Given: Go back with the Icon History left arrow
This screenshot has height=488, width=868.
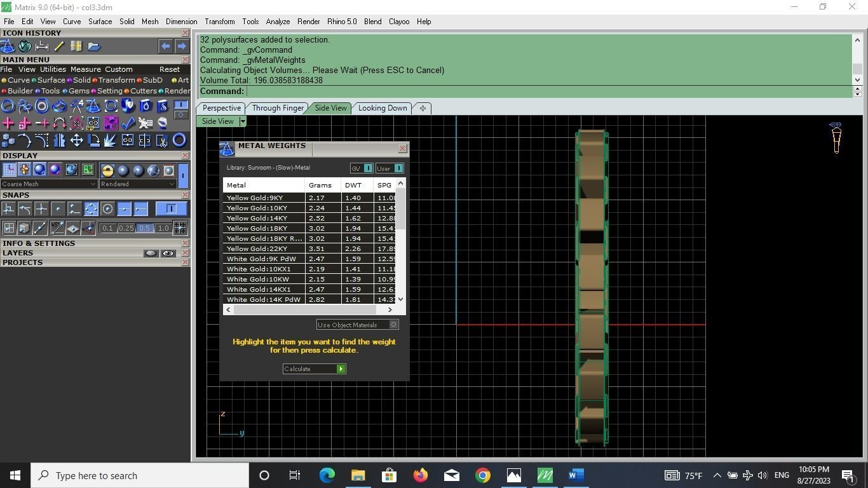Looking at the screenshot, I should point(165,46).
